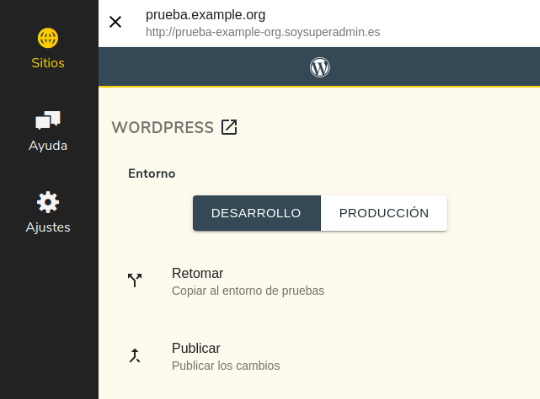Viewport: 540px width, 399px height.
Task: Click the Ayuda label in sidebar
Action: (48, 146)
